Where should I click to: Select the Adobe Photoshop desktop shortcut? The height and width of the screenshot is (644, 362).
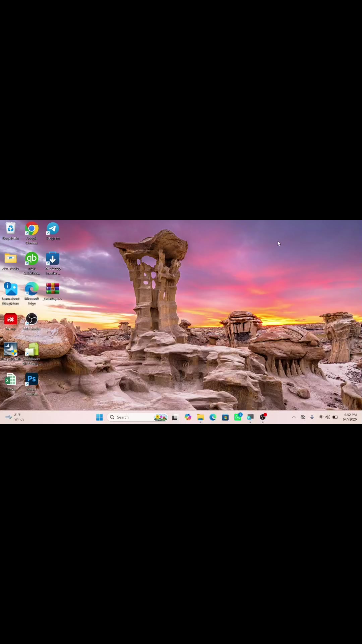tap(32, 384)
